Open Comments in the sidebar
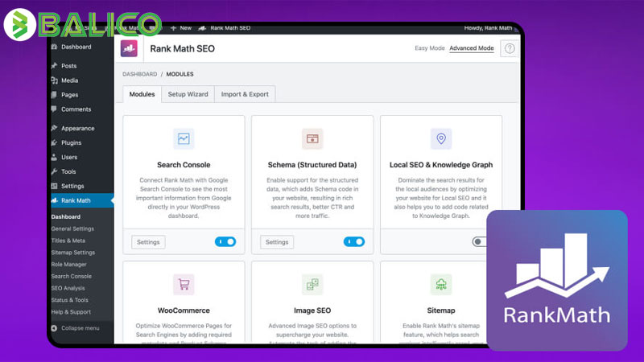 (76, 109)
